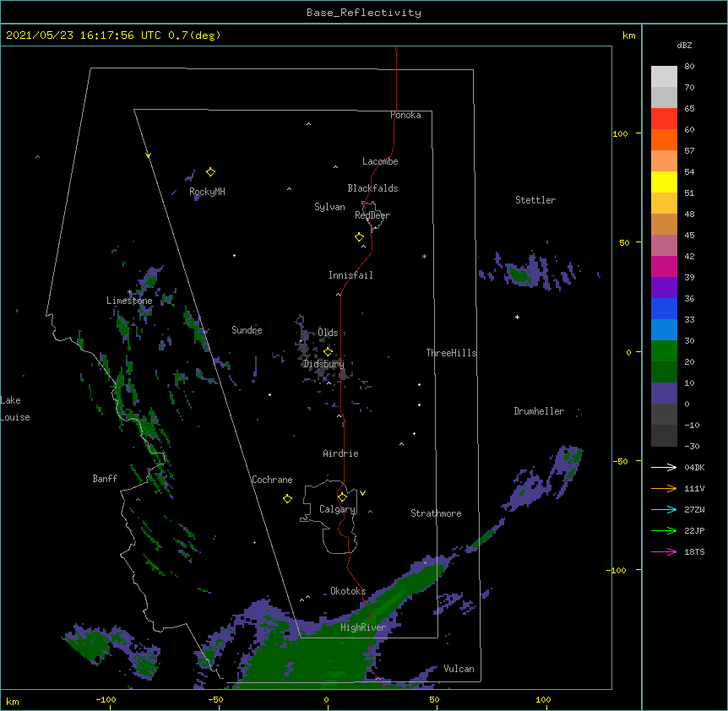Click the cyan arrow for 27ZW

(664, 509)
